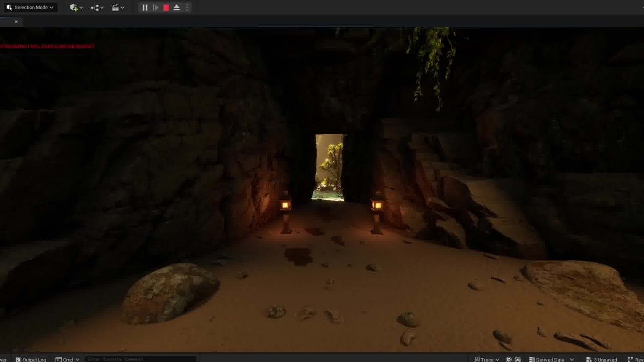
Task: Open the Output Log panel
Action: point(31,359)
